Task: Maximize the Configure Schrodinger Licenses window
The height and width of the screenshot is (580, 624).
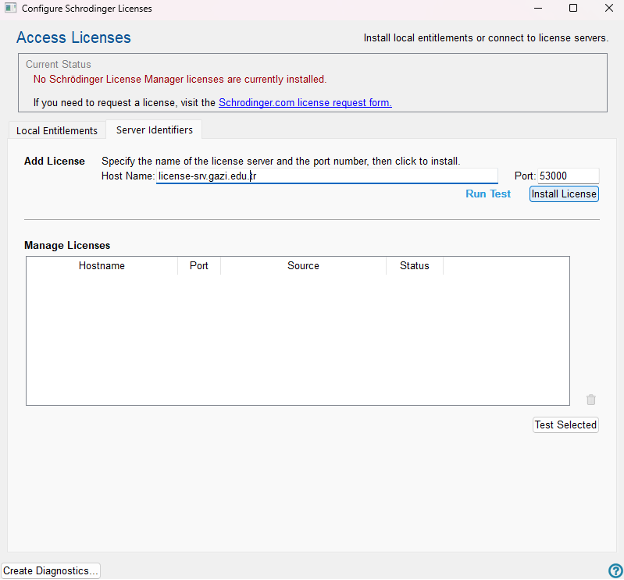Action: pyautogui.click(x=573, y=8)
